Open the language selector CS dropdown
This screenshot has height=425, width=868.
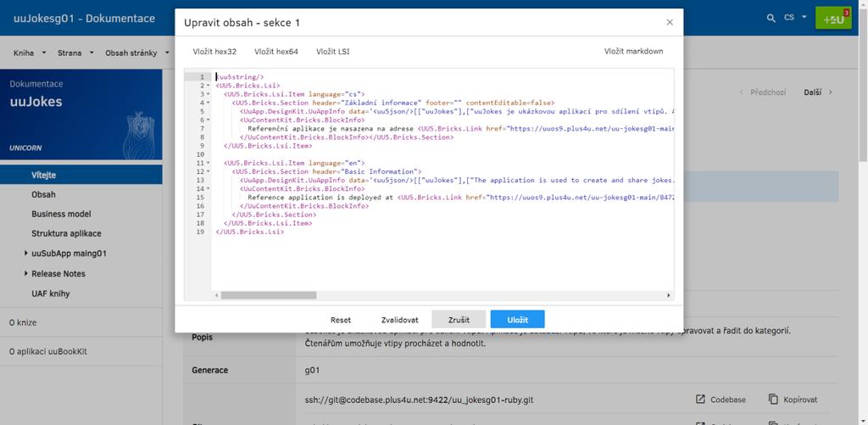pos(795,18)
